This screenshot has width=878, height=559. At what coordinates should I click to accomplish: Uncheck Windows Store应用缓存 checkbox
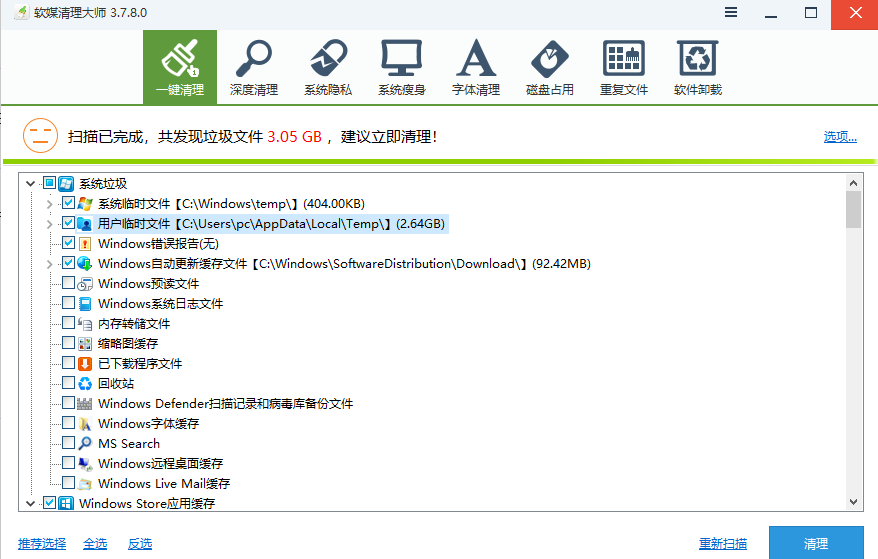[x=49, y=502]
